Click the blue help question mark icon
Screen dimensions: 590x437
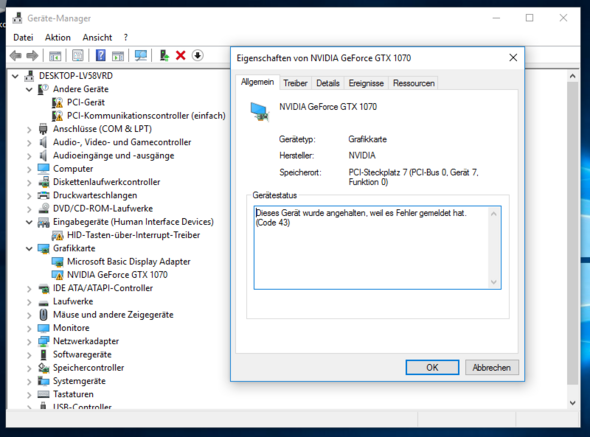click(100, 56)
